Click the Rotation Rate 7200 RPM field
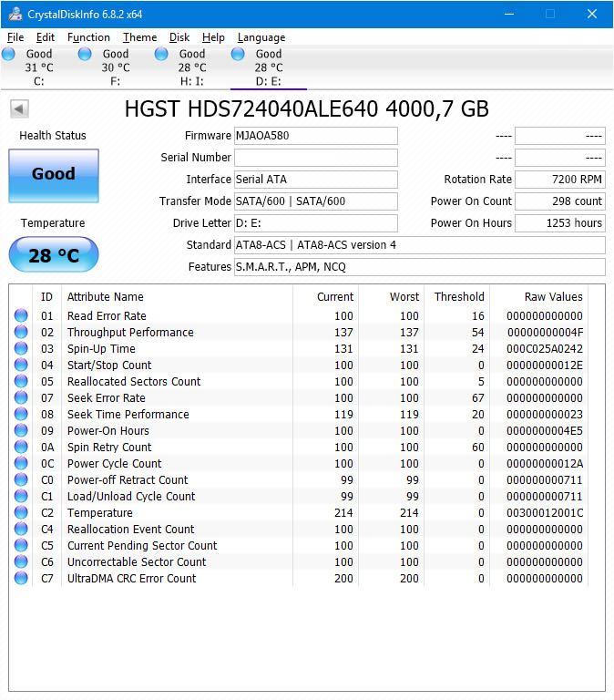 coord(560,180)
